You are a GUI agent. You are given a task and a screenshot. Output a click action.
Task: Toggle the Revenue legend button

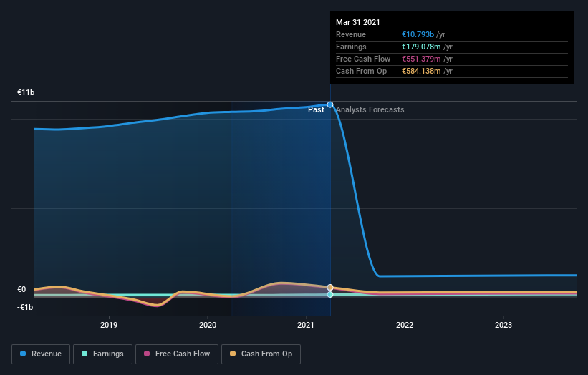click(41, 354)
